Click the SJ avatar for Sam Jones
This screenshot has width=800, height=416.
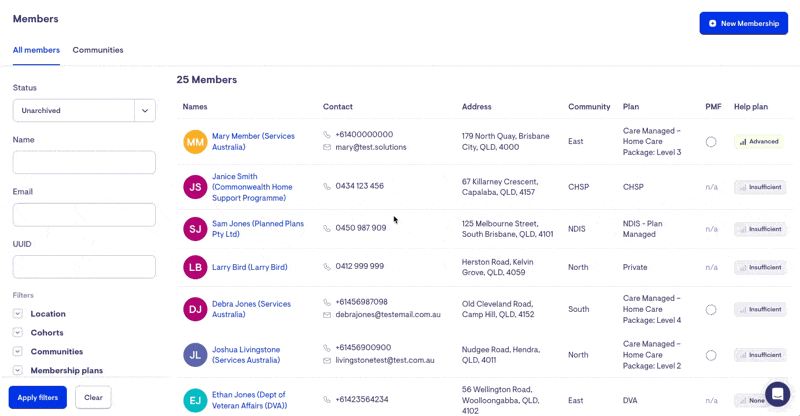(x=195, y=229)
